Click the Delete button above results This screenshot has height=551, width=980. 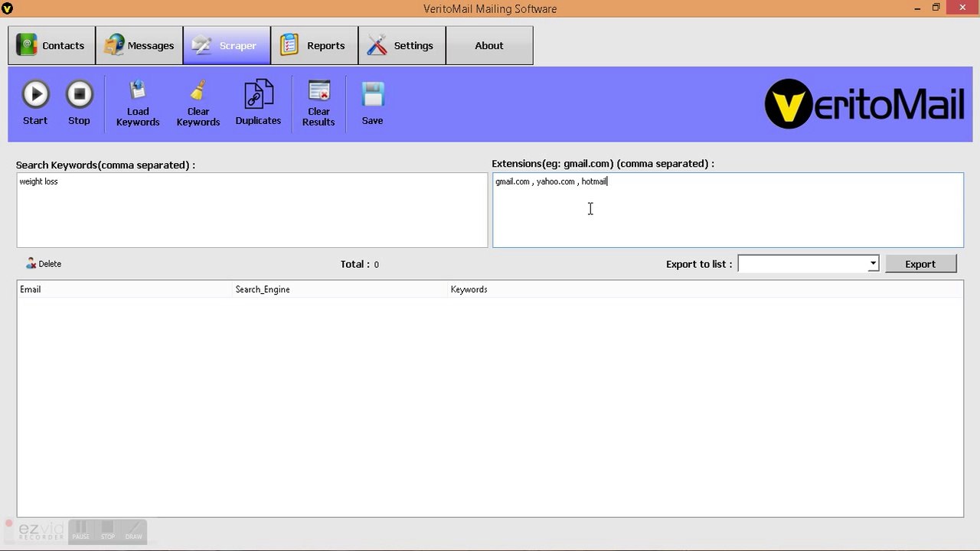pos(43,263)
